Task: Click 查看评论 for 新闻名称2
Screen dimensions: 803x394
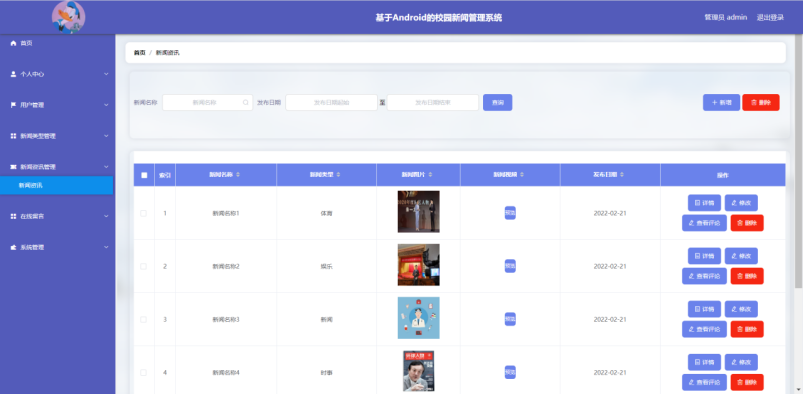Action: pos(704,276)
